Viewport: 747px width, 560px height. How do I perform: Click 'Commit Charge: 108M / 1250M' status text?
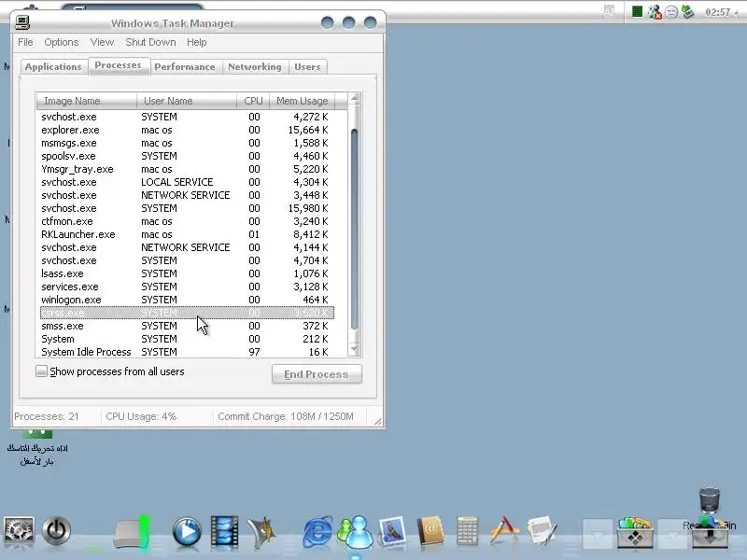click(286, 416)
